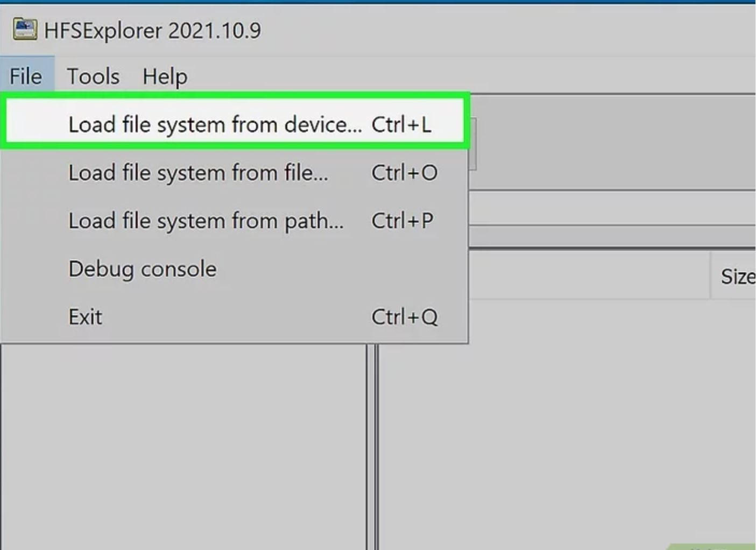The height and width of the screenshot is (550, 756).
Task: Pick Load file system from path...
Action: coord(235,221)
